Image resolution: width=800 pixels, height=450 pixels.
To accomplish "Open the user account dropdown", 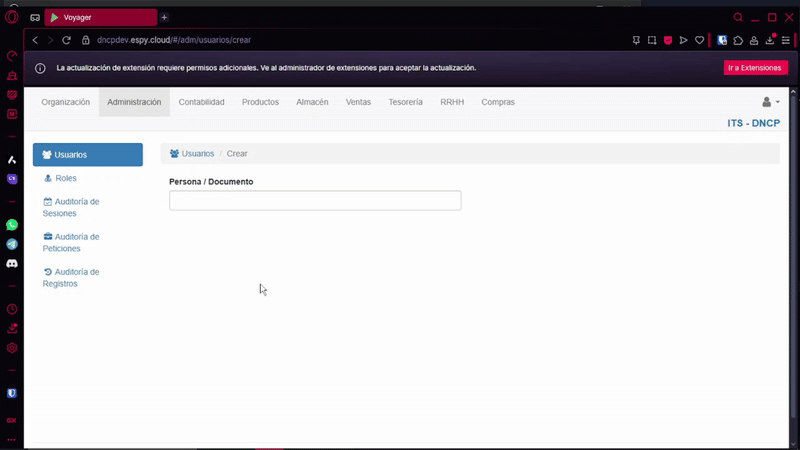I will pyautogui.click(x=770, y=102).
